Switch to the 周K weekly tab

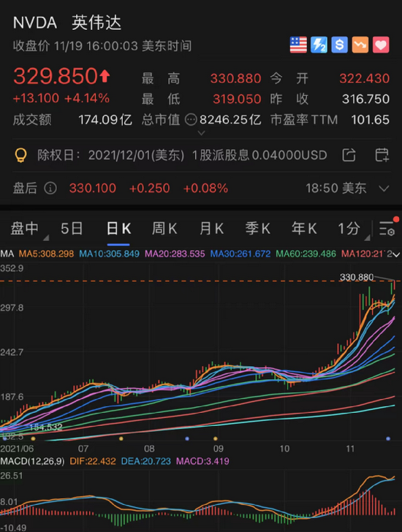click(x=164, y=229)
